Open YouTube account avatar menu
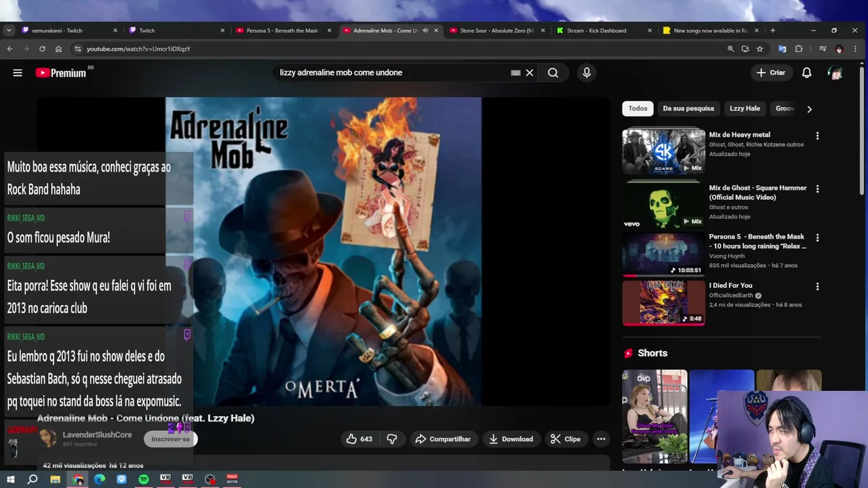This screenshot has width=868, height=488. pos(835,73)
